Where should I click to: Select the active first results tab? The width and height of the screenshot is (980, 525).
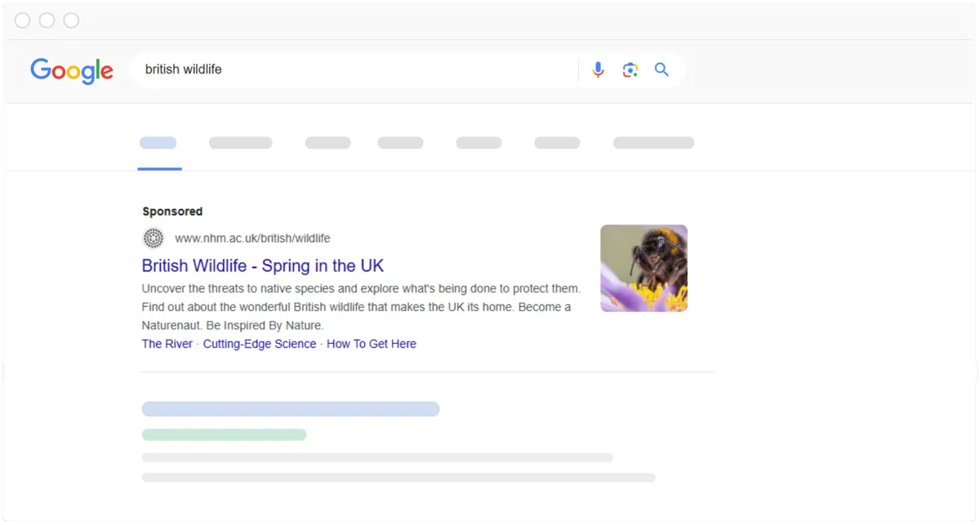click(x=158, y=143)
